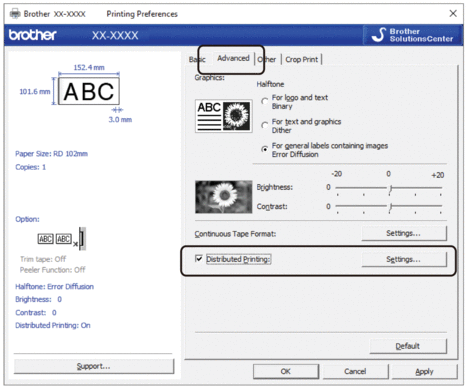Click the sunflower brightness preview photo

pos(224,197)
